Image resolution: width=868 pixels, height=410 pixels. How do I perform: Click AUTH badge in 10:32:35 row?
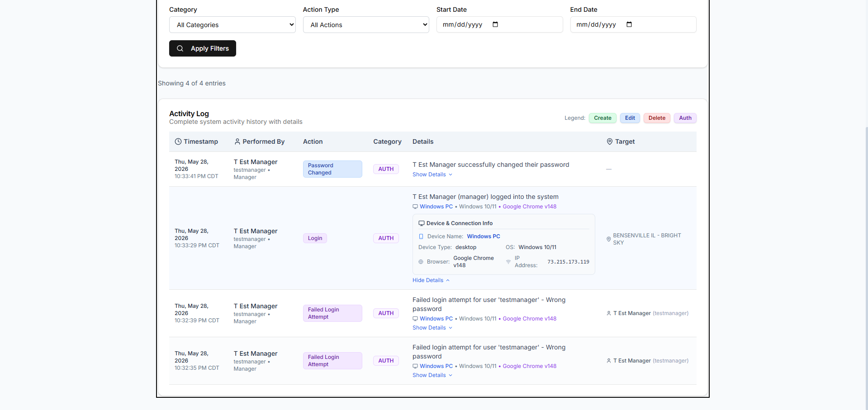click(x=386, y=361)
